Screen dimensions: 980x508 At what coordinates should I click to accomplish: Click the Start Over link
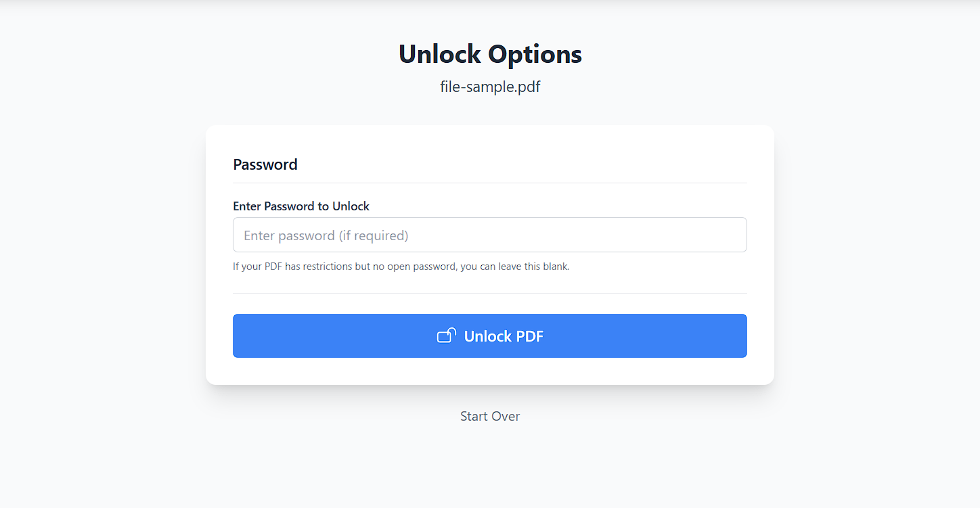490,416
